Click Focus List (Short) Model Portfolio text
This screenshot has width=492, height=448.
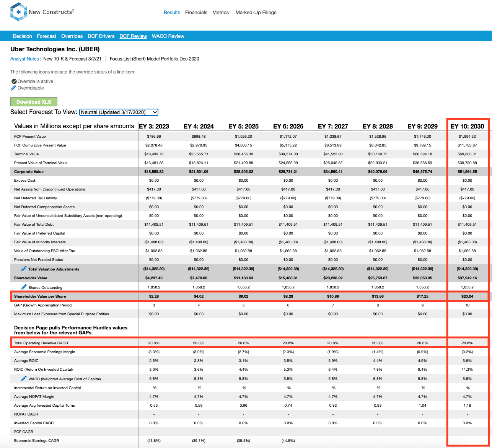click(154, 59)
